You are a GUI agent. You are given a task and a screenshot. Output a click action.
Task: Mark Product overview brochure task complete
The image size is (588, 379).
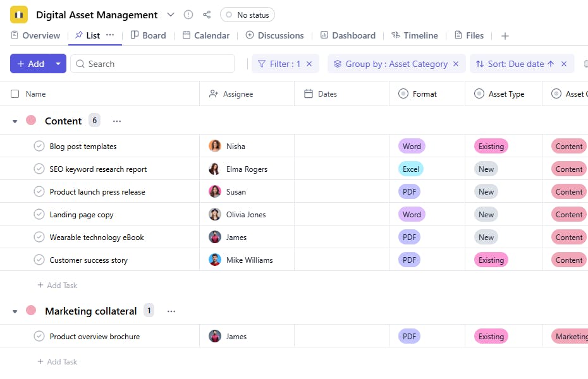coord(39,336)
